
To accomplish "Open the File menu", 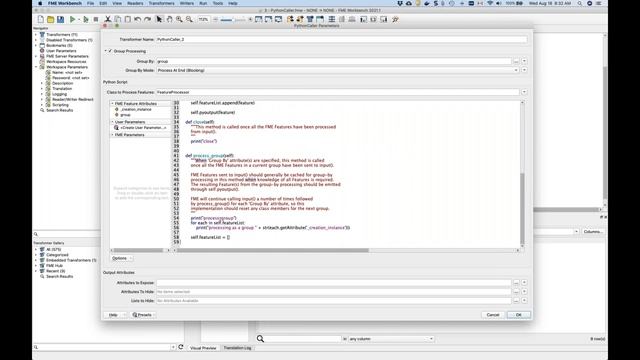I will (x=91, y=3).
